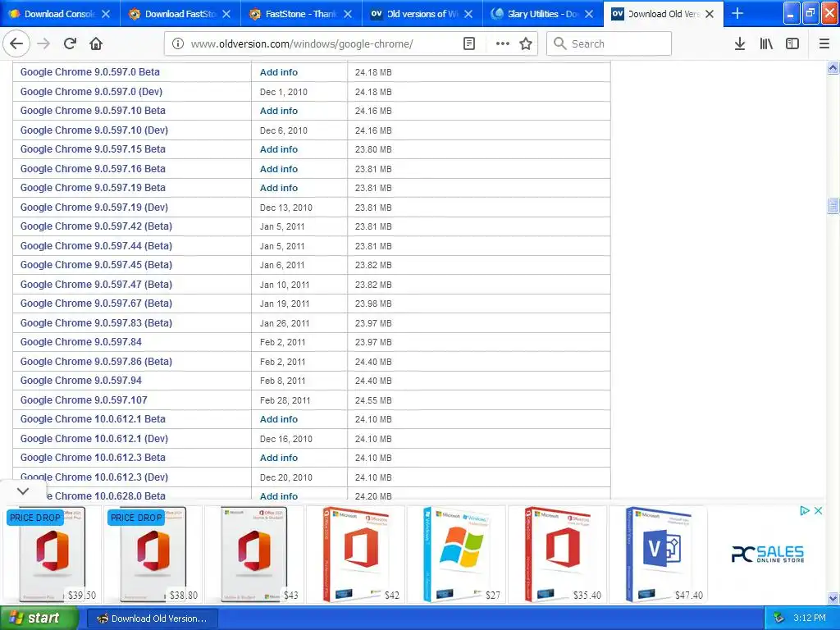Close the Download Old Versions tab
The width and height of the screenshot is (840, 630).
tap(710, 14)
